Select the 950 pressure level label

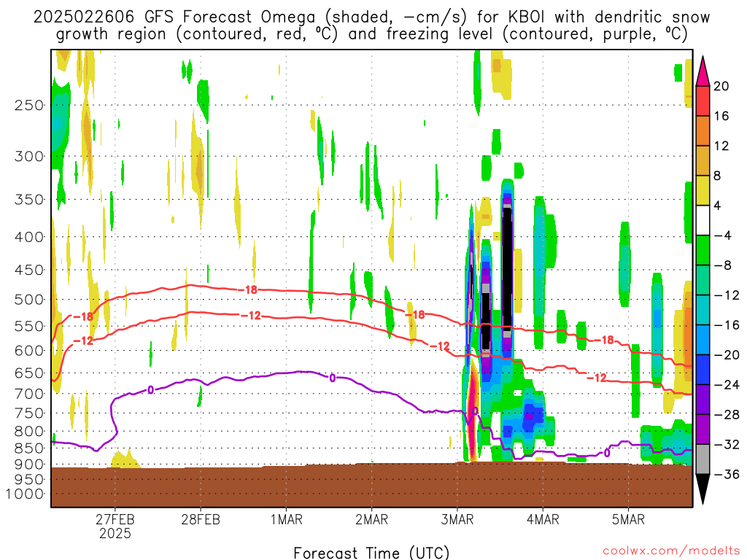(x=29, y=480)
